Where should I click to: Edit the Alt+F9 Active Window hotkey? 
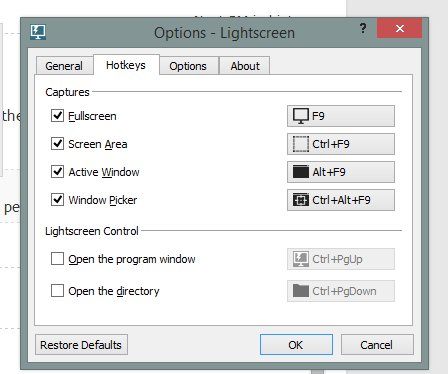coord(341,172)
